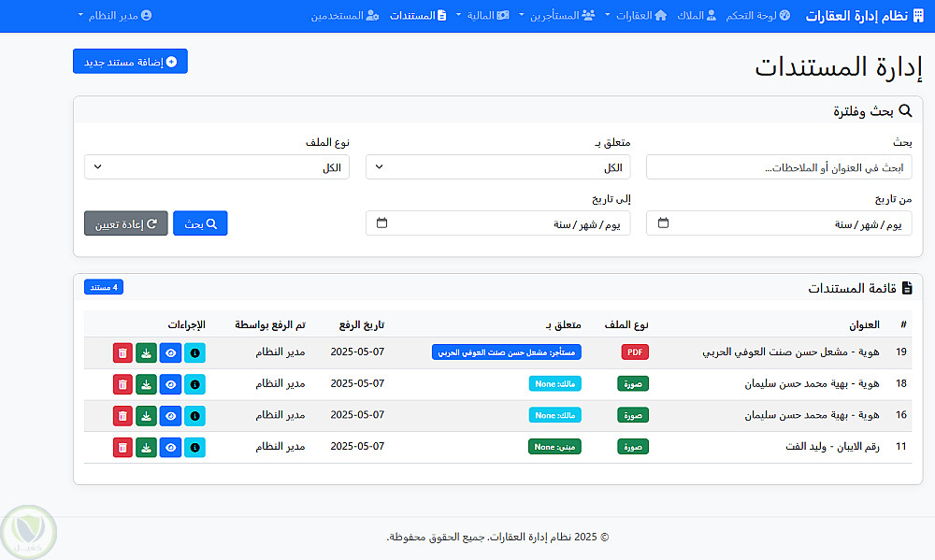Click إعادة تعيين reset button
935x560 pixels.
126,223
